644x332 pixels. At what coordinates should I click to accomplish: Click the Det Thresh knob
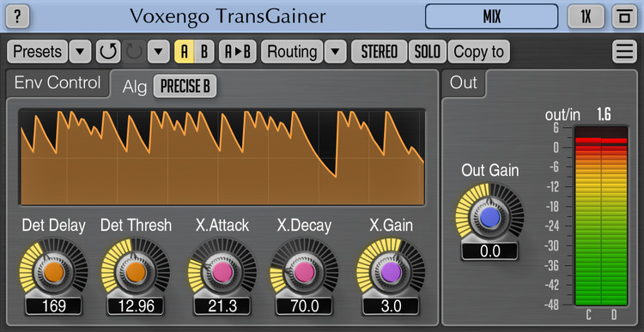[136, 272]
